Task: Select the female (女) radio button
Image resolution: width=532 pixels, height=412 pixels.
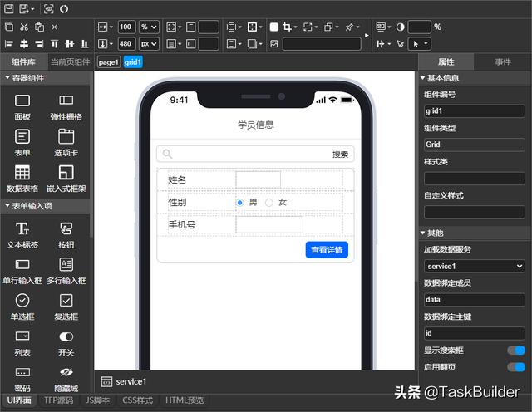Action: click(x=269, y=203)
